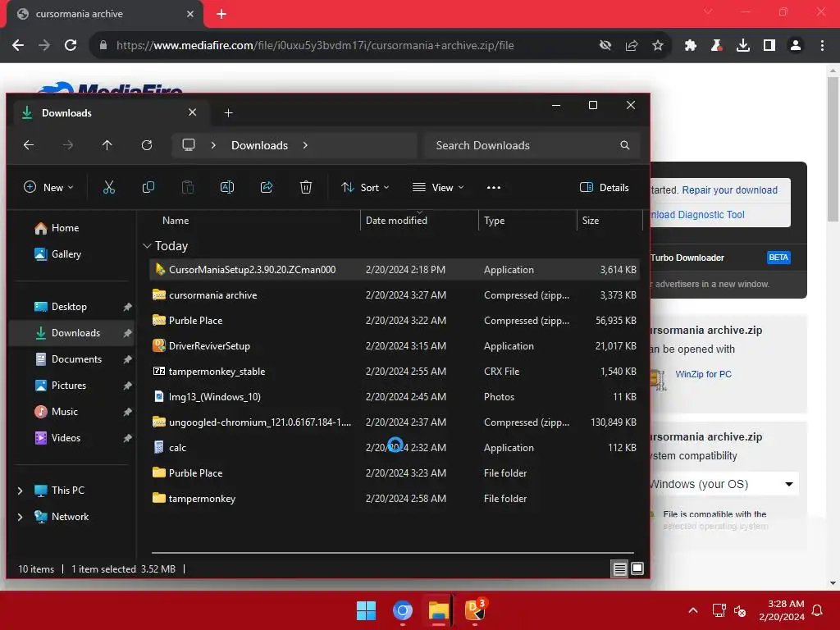Click the Copy icon in Explorer toolbar
Viewport: 840px width, 630px height.
pyautogui.click(x=148, y=187)
